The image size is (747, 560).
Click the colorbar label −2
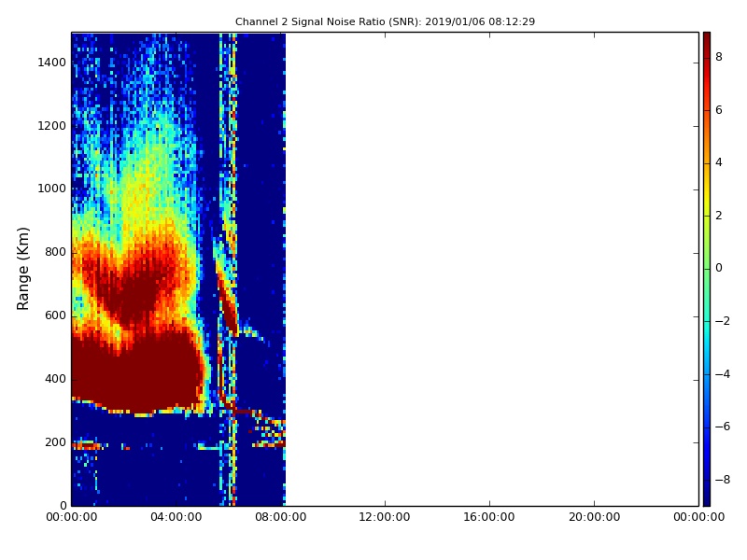coord(722,321)
